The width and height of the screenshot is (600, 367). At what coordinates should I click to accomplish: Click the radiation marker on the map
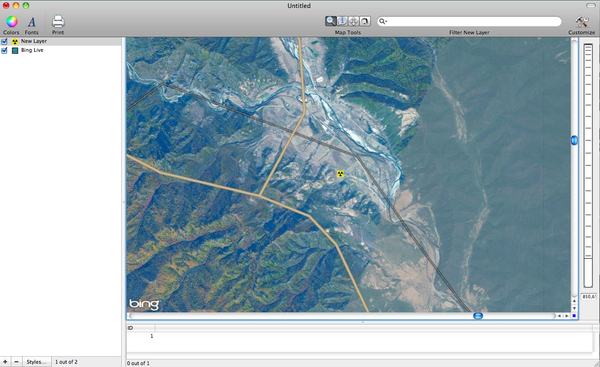(x=340, y=174)
